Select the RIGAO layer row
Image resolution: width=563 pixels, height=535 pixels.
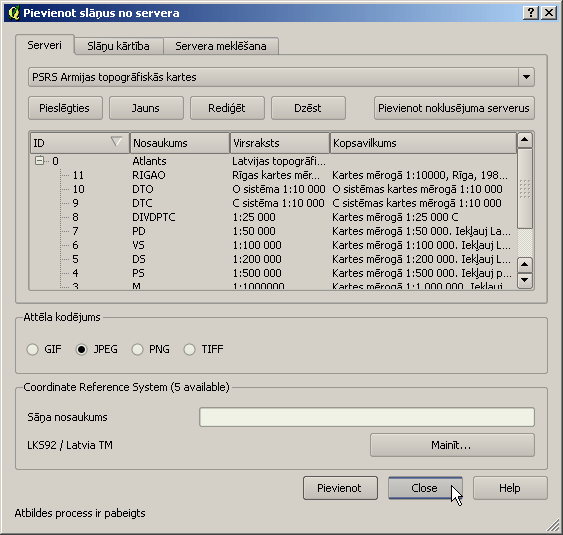click(273, 175)
